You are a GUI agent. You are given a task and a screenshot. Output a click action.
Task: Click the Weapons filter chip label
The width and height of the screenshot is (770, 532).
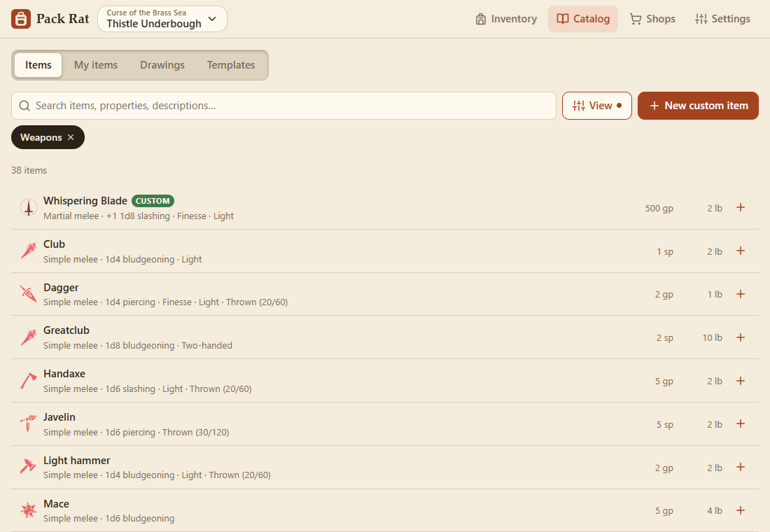pyautogui.click(x=41, y=137)
